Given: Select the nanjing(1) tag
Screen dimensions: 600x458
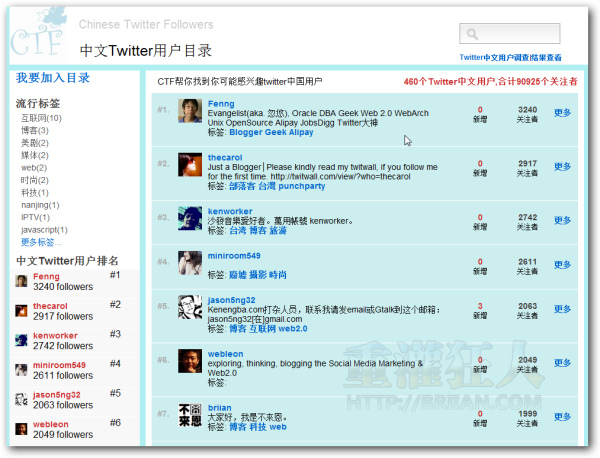Looking at the screenshot, I should [40, 205].
